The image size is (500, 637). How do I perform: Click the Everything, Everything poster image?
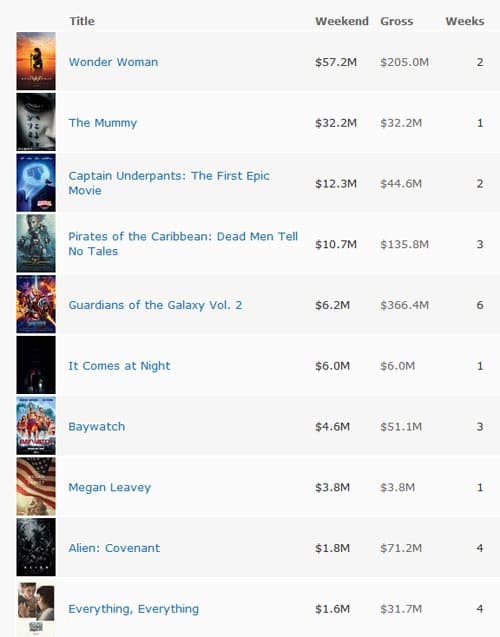36,608
